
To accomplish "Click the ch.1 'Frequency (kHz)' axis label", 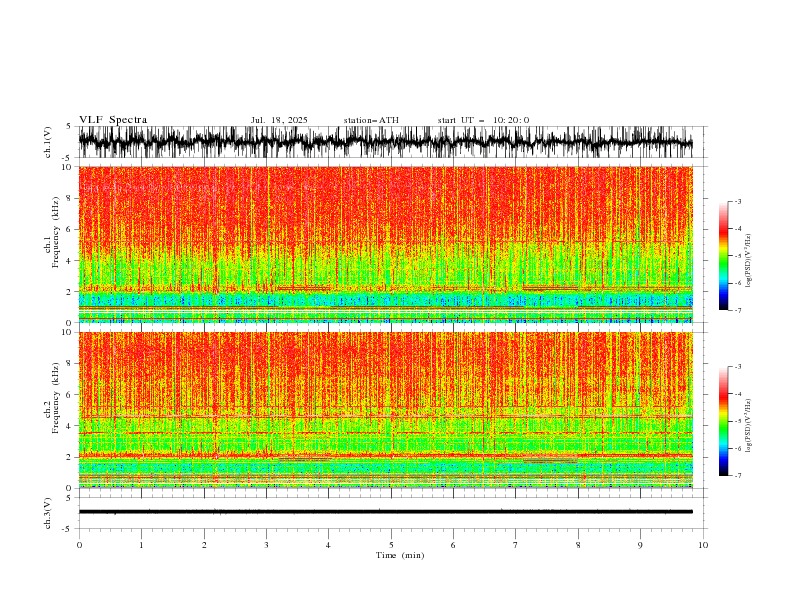I will click(56, 232).
